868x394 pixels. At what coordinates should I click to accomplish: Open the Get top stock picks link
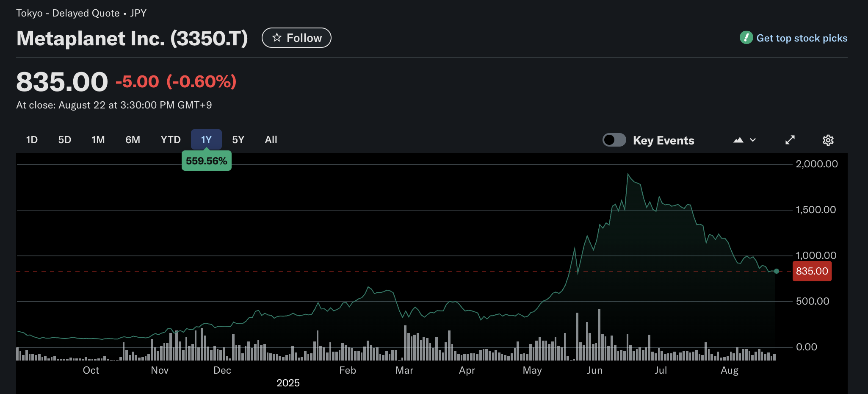point(802,38)
